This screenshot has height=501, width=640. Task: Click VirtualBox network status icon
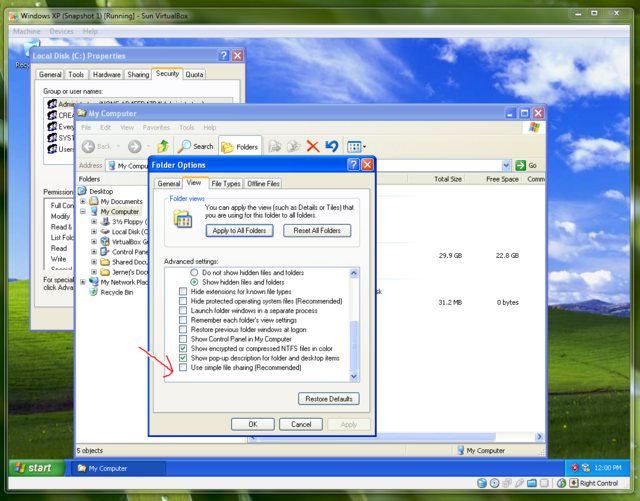tap(507, 483)
